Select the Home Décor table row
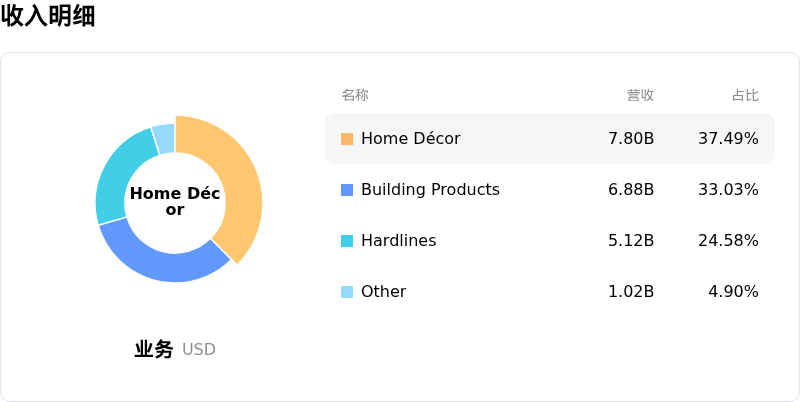 (549, 139)
